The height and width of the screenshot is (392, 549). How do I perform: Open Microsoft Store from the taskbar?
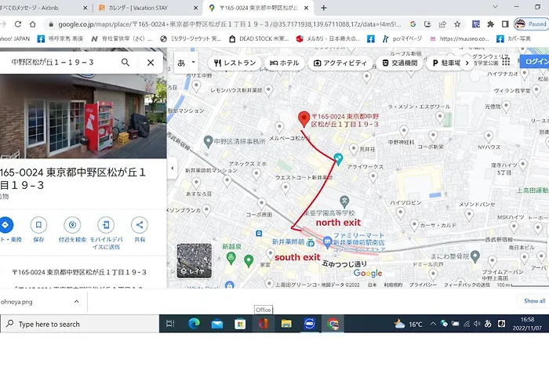pos(240,324)
